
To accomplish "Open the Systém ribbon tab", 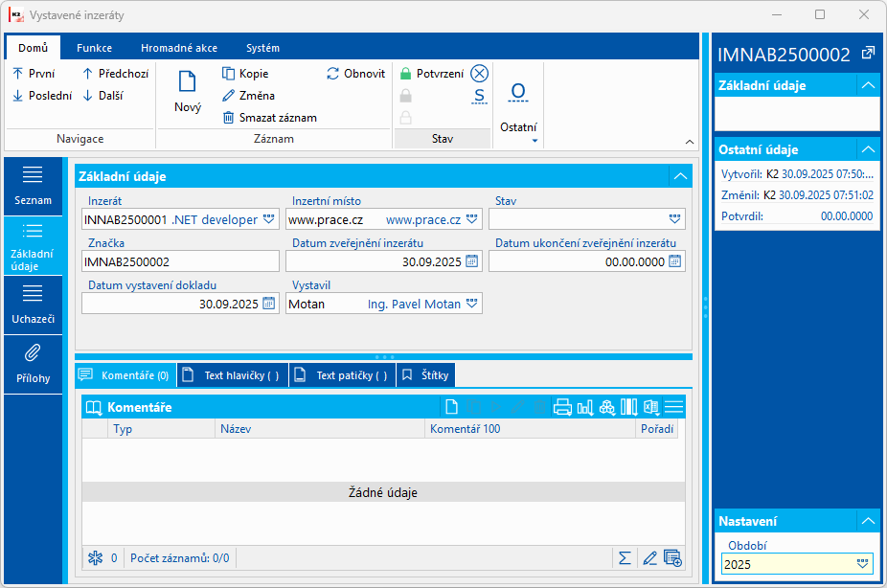I will pos(262,48).
